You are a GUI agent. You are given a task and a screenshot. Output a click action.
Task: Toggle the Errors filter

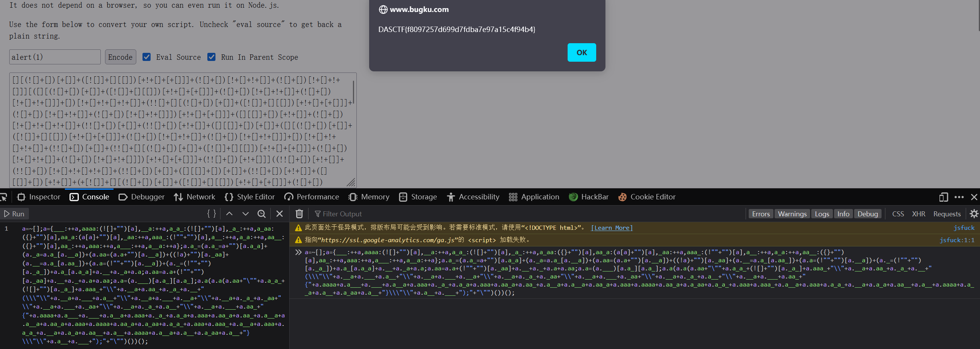[761, 214]
